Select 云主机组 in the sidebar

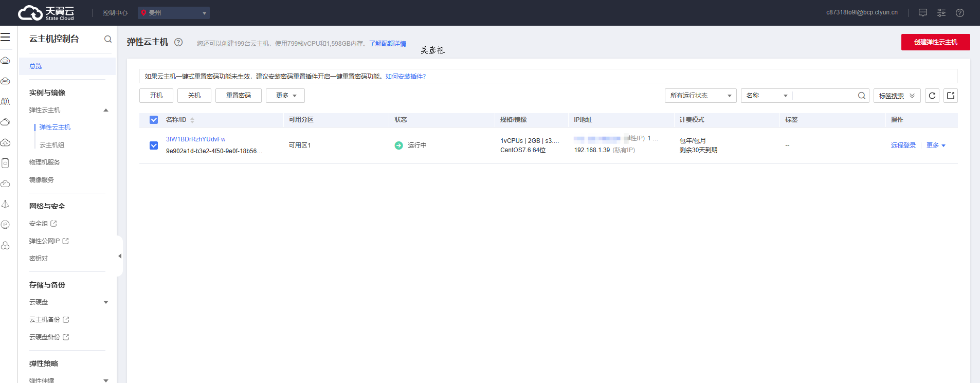[x=52, y=145]
